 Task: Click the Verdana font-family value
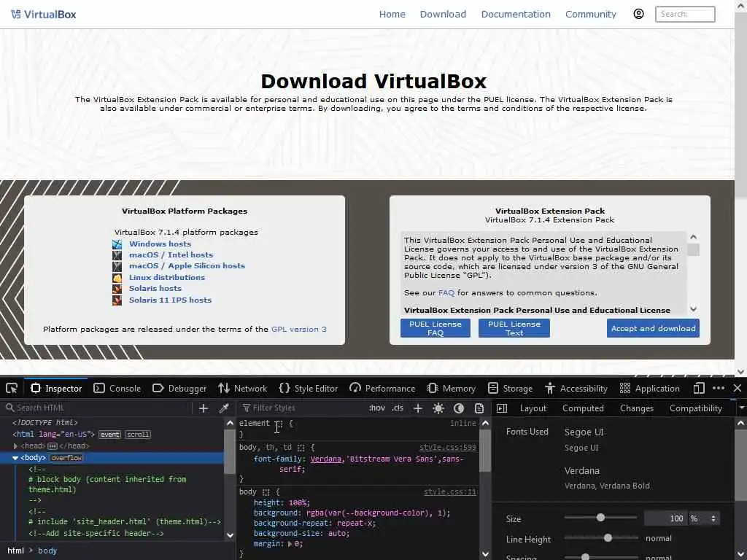point(326,459)
